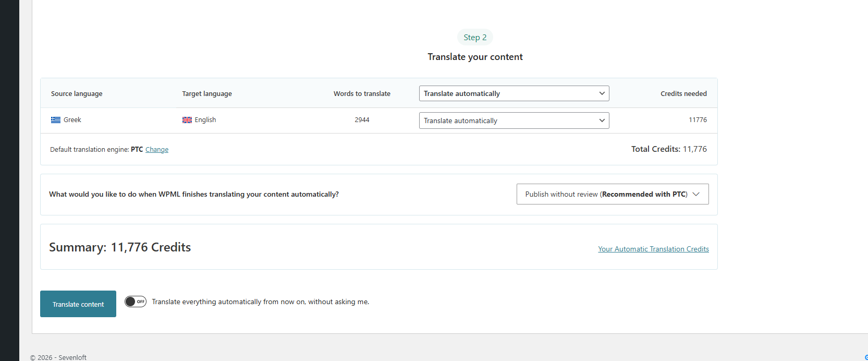This screenshot has height=361, width=868.
Task: Open the header row Translate automatically dropdown
Action: [514, 93]
